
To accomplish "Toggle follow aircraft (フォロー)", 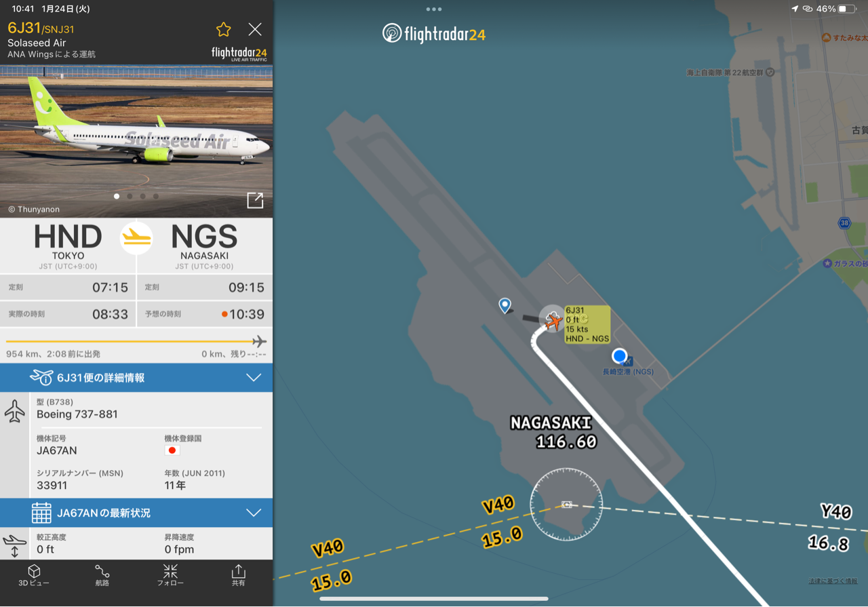I will tap(170, 575).
